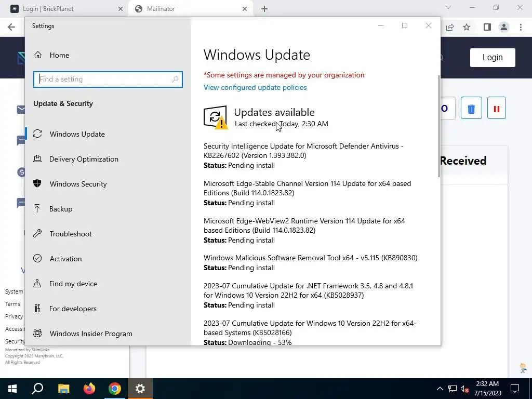The image size is (532, 399).
Task: Click the .NET Framework KB5028937 update entry
Action: (308, 290)
